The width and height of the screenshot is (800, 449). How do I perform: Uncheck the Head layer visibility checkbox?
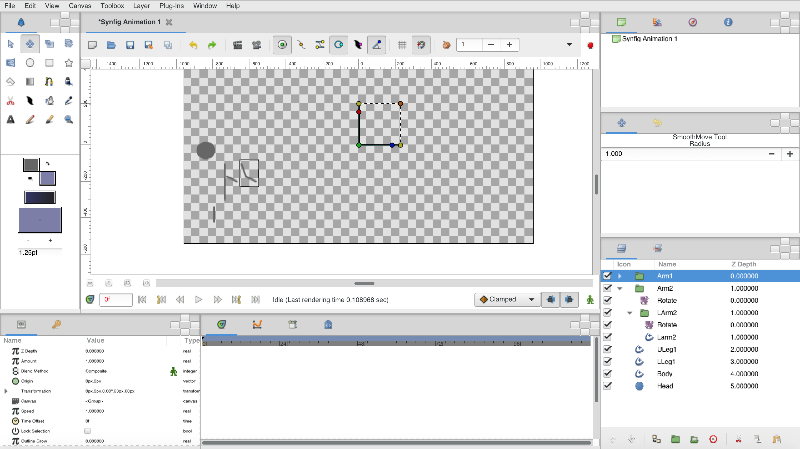(608, 385)
